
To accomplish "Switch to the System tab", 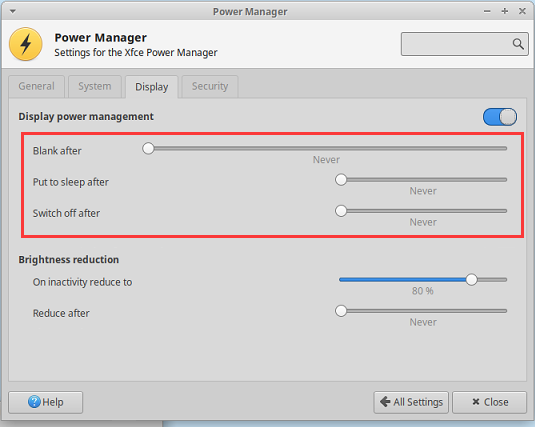I will click(x=95, y=86).
